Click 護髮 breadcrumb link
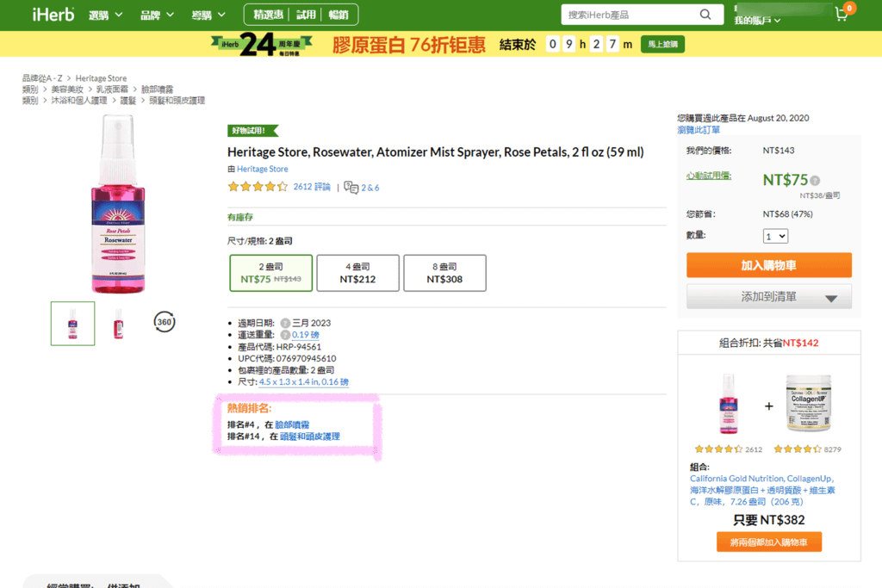The height and width of the screenshot is (588, 882). click(x=128, y=101)
